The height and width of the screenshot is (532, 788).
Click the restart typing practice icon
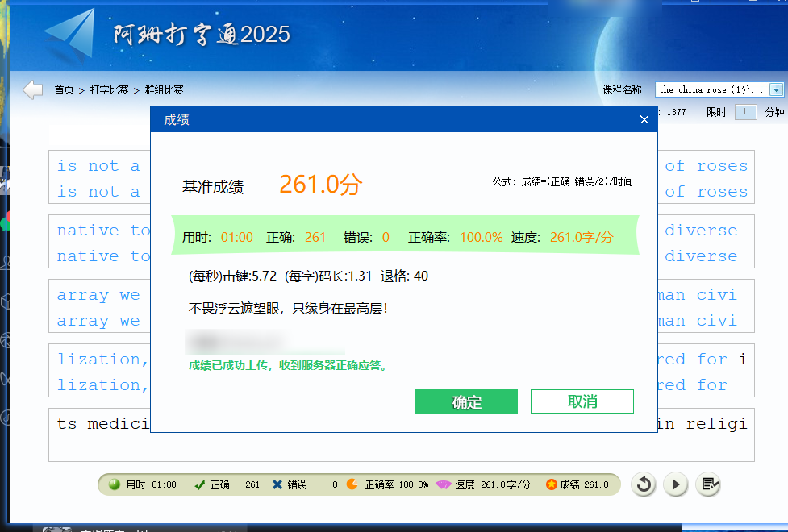pyautogui.click(x=643, y=484)
